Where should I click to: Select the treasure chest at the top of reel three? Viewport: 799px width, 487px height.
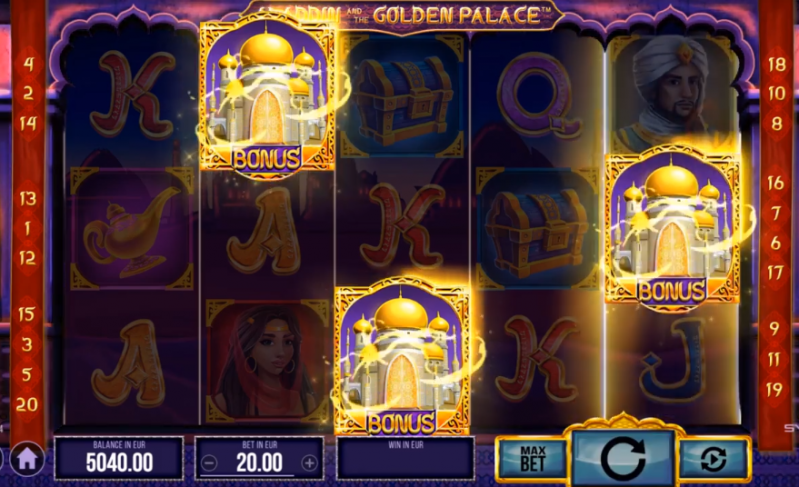tap(403, 97)
